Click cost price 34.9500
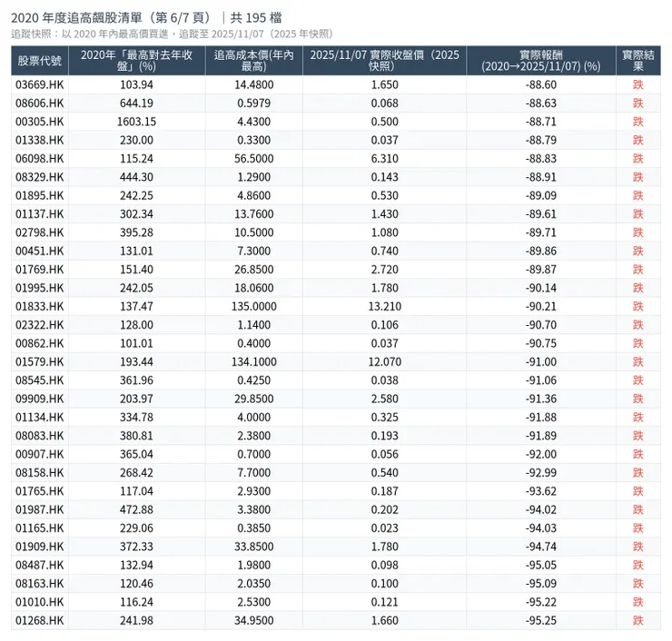672x641 pixels. click(x=254, y=620)
